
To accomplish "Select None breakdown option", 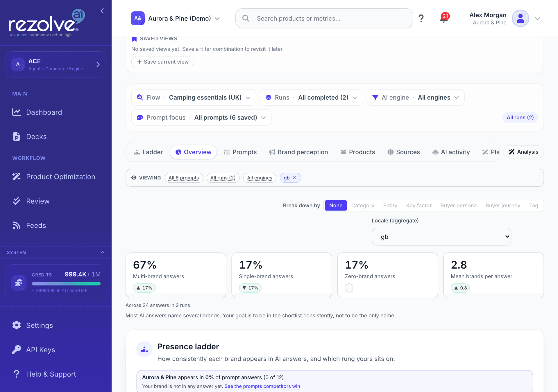I will coord(336,206).
